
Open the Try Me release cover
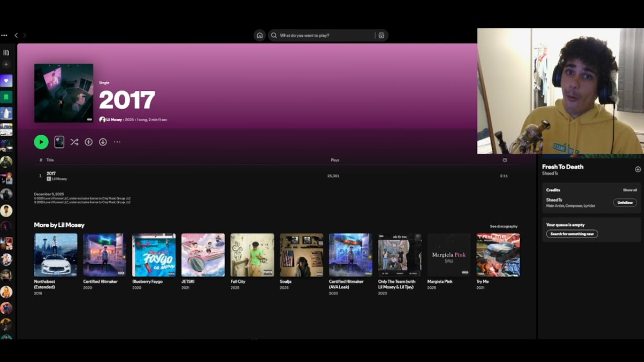click(498, 255)
